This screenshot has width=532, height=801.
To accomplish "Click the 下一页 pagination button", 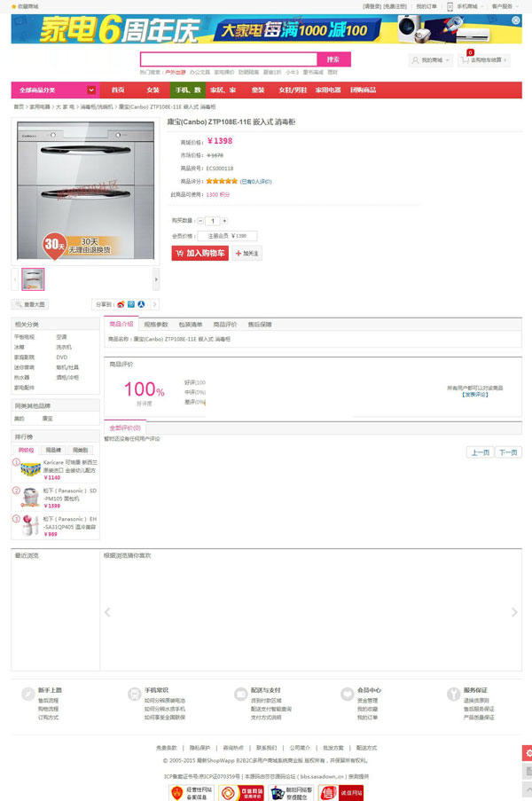I will [508, 452].
